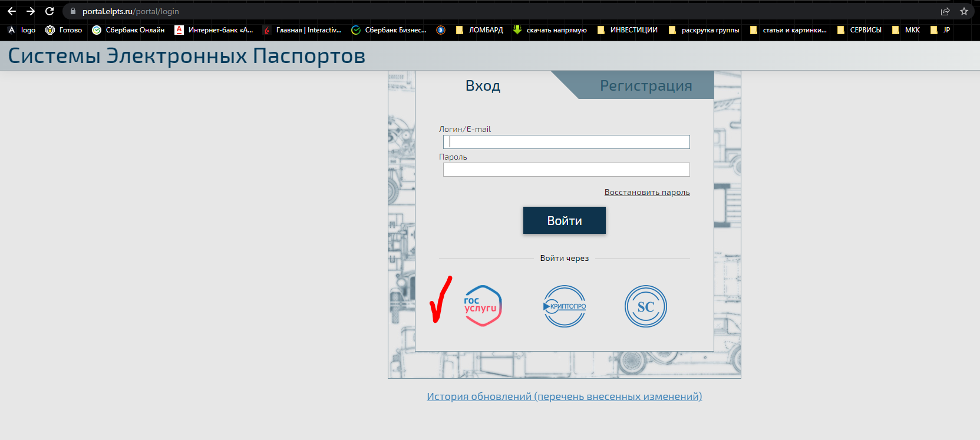The image size is (980, 440).
Task: Open ЛОМБАРД bookmark folder
Action: click(480, 30)
